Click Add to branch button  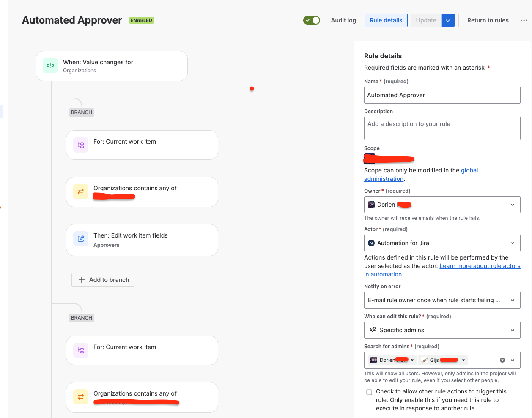[103, 280]
